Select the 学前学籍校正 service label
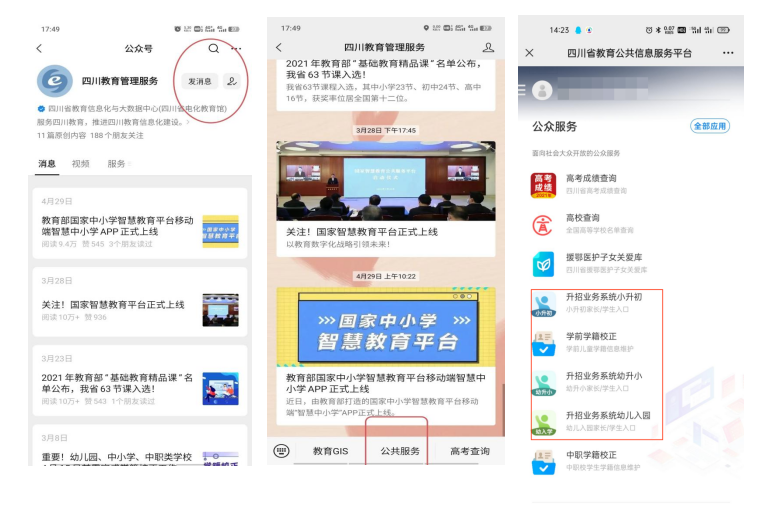This screenshot has width=762, height=516. click(x=591, y=336)
